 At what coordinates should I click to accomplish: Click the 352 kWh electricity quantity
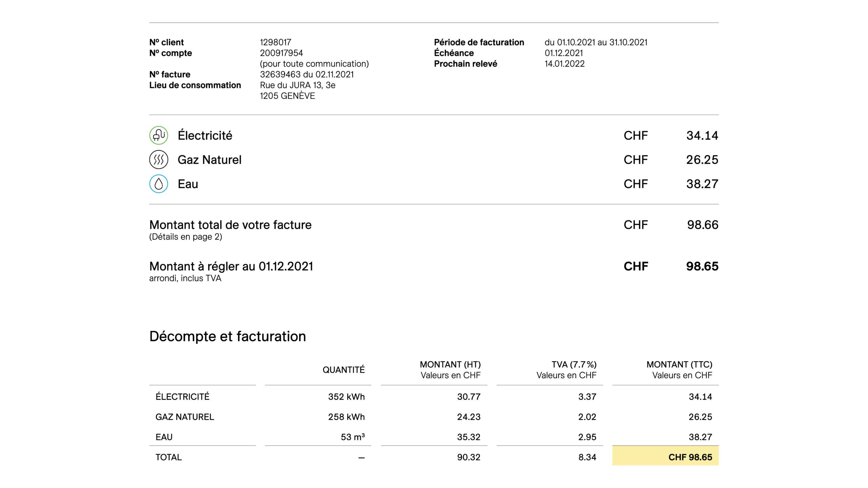coord(346,397)
